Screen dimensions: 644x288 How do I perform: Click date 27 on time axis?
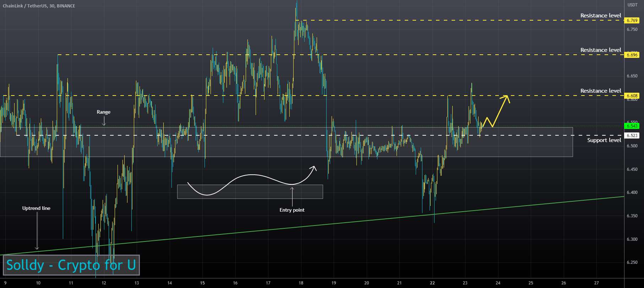(x=596, y=283)
